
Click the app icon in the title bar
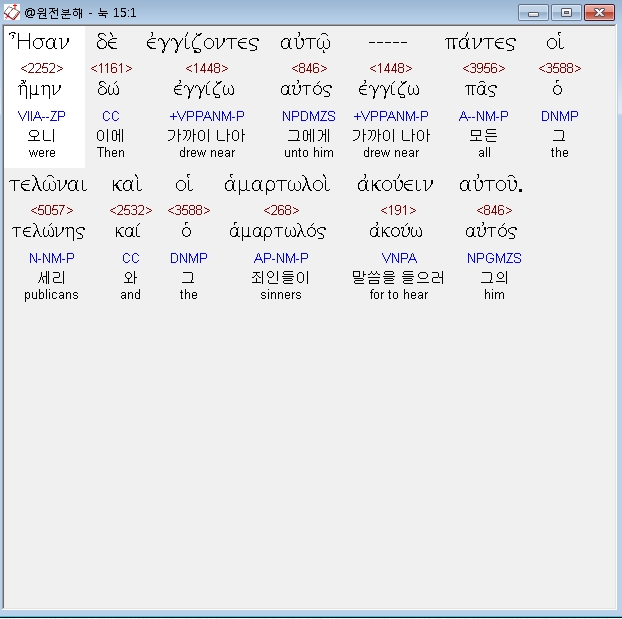coord(12,12)
